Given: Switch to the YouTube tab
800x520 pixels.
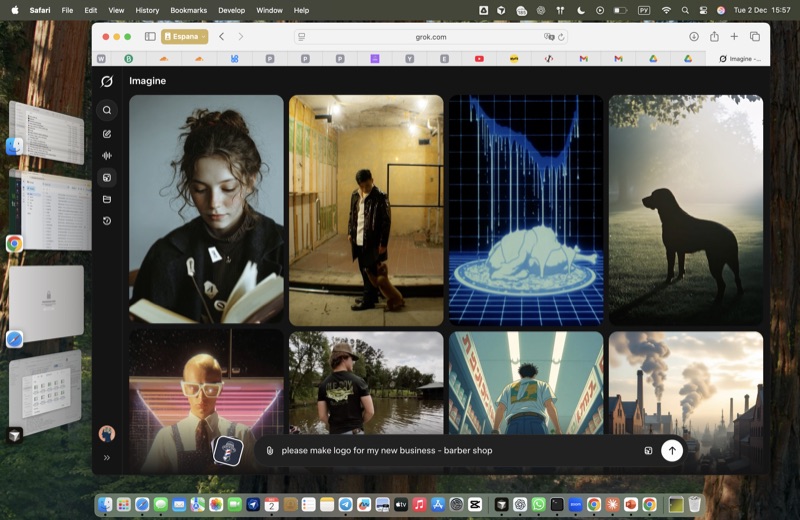Looking at the screenshot, I should click(479, 59).
